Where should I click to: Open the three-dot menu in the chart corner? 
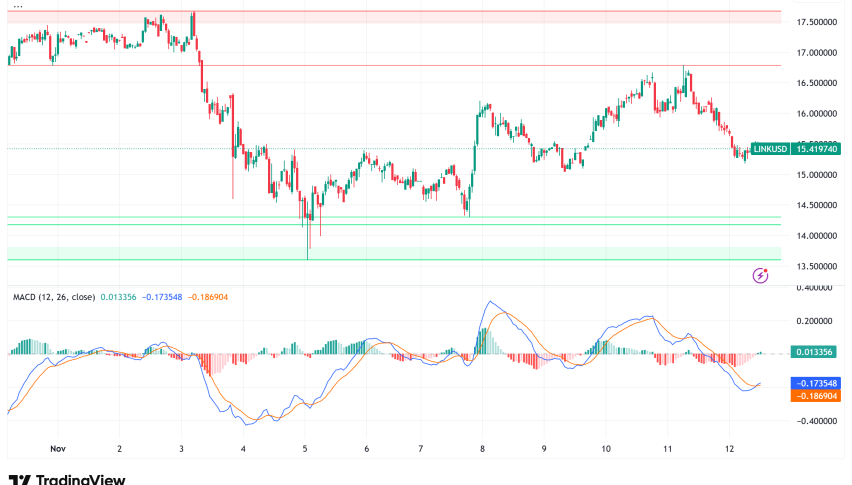point(14,6)
